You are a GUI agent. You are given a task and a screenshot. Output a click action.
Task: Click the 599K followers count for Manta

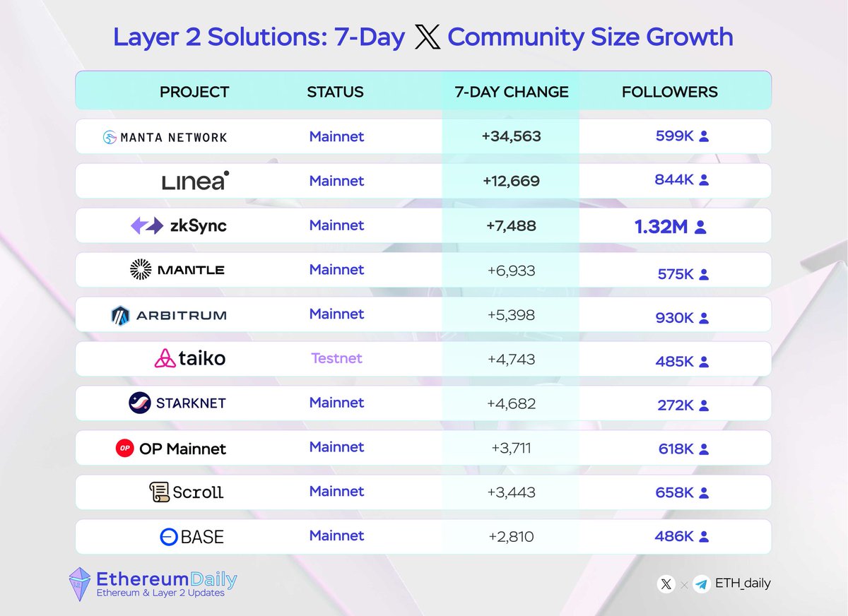pos(676,136)
